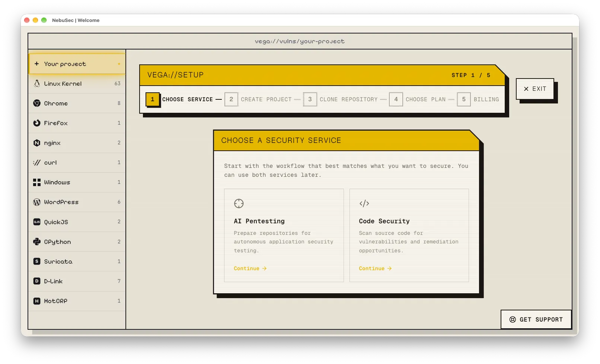Click the Chrome logo icon
600x364 pixels.
[37, 103]
